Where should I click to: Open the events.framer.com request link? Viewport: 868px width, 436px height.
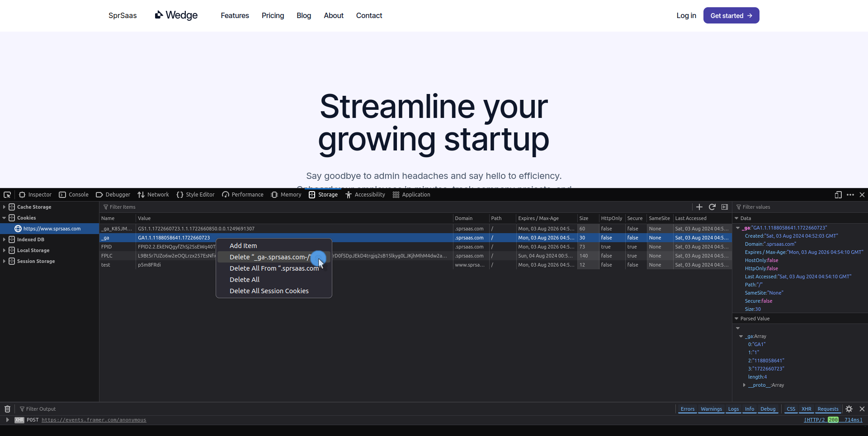(x=94, y=420)
